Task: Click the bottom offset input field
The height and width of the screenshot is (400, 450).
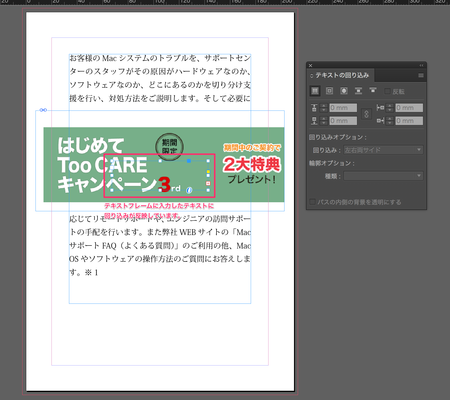Action: click(343, 121)
